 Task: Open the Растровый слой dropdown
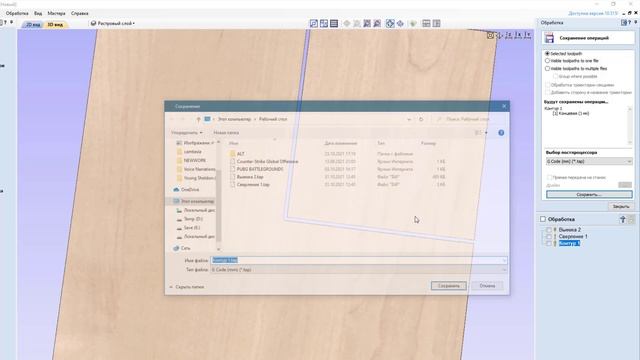[113, 24]
